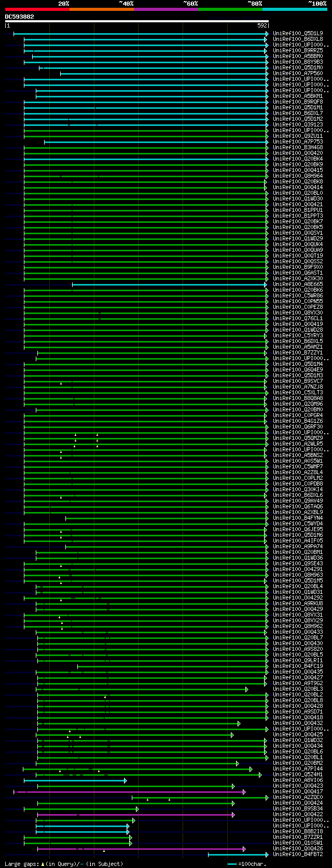This screenshot has width=332, height=868.
Task: Select the UniRef100_Q5D1M1 label
Action: click(298, 107)
